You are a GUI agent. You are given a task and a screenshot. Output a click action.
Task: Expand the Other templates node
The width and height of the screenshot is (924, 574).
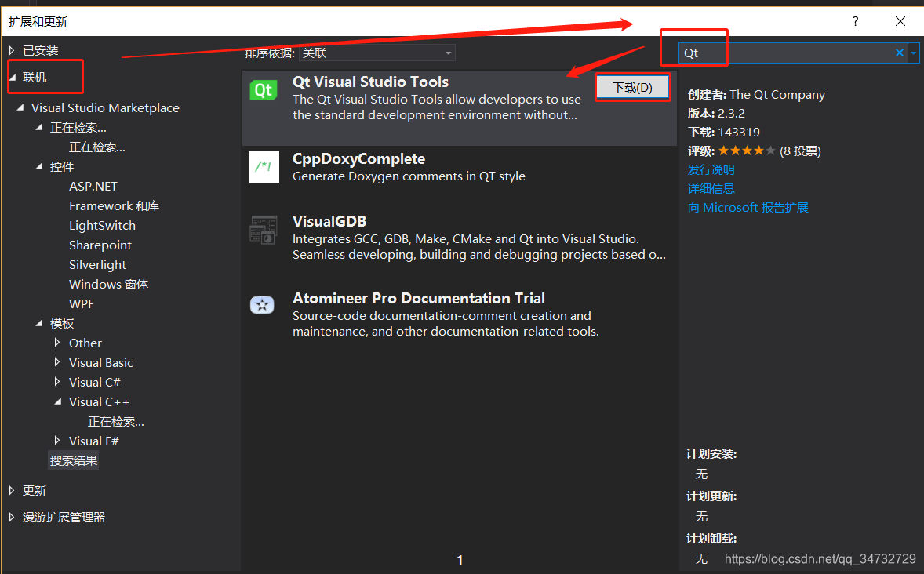(57, 343)
